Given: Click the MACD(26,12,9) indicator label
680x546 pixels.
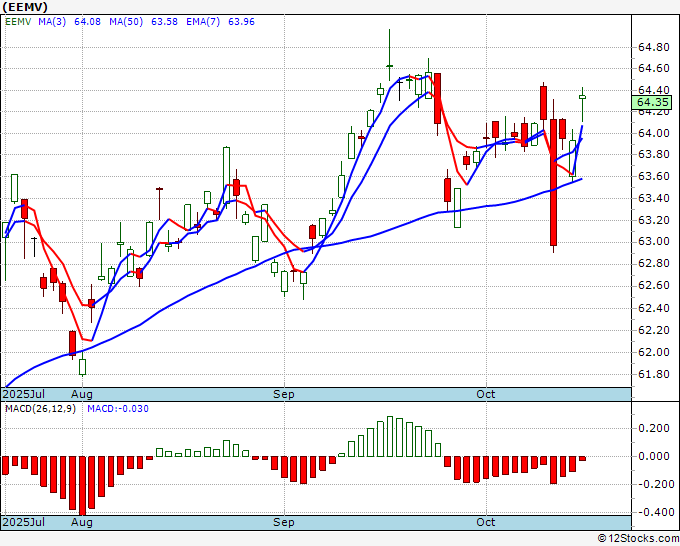Looking at the screenshot, I should click(40, 409).
